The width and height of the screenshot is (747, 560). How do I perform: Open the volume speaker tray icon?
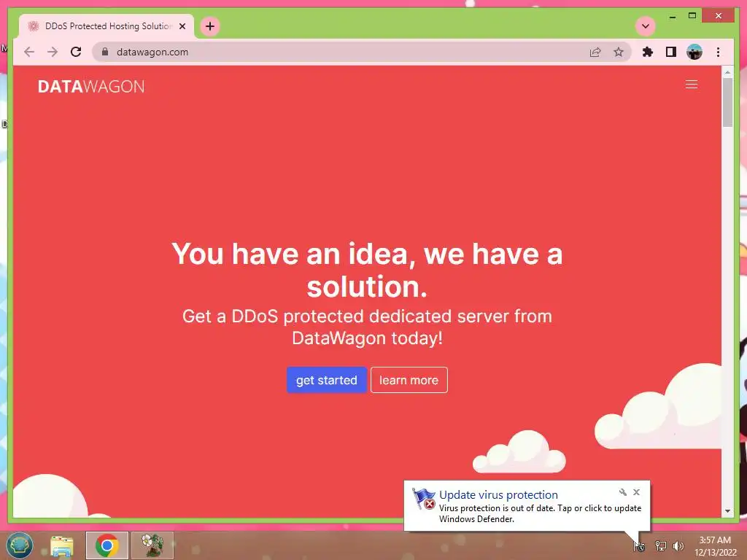point(678,546)
